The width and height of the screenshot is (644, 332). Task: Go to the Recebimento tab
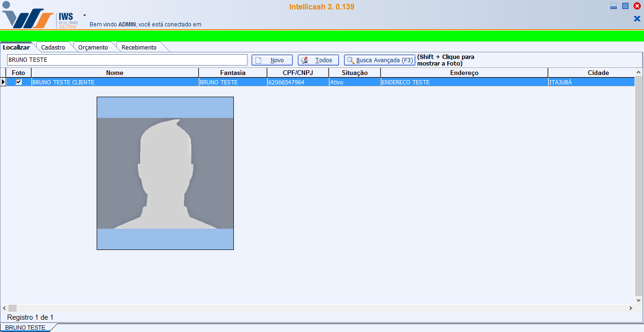[x=139, y=47]
